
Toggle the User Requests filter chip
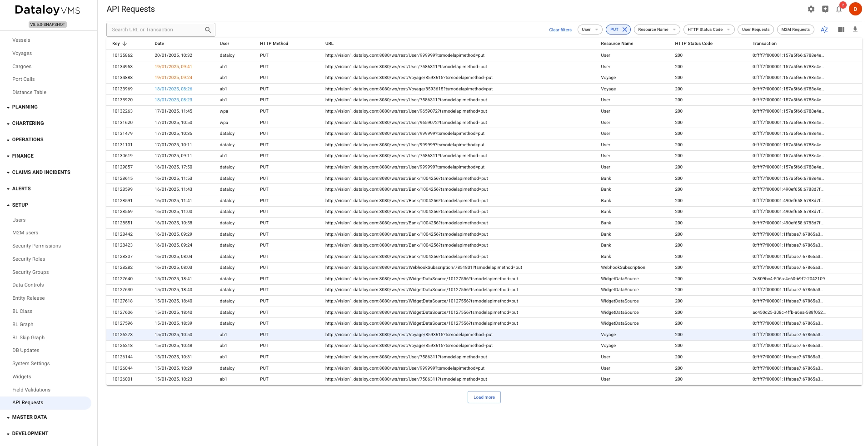755,30
